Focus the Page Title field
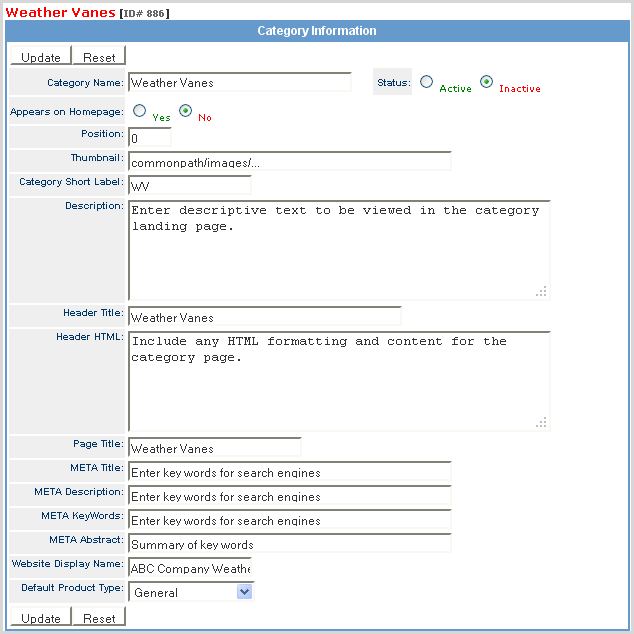 (x=214, y=448)
